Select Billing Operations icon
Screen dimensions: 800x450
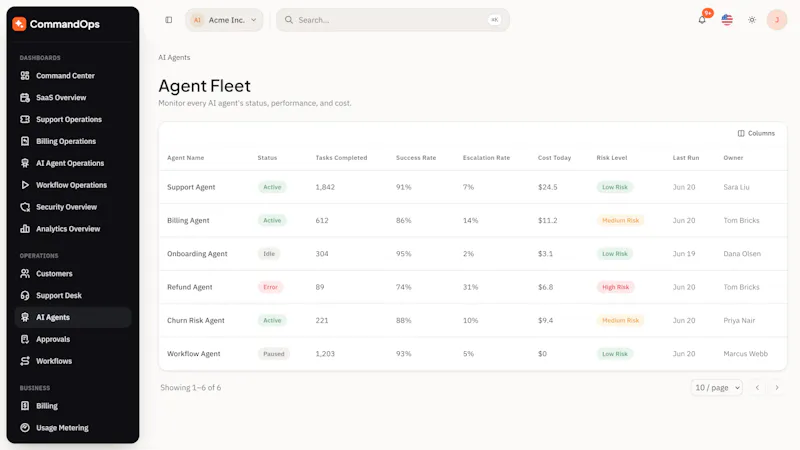coord(24,141)
